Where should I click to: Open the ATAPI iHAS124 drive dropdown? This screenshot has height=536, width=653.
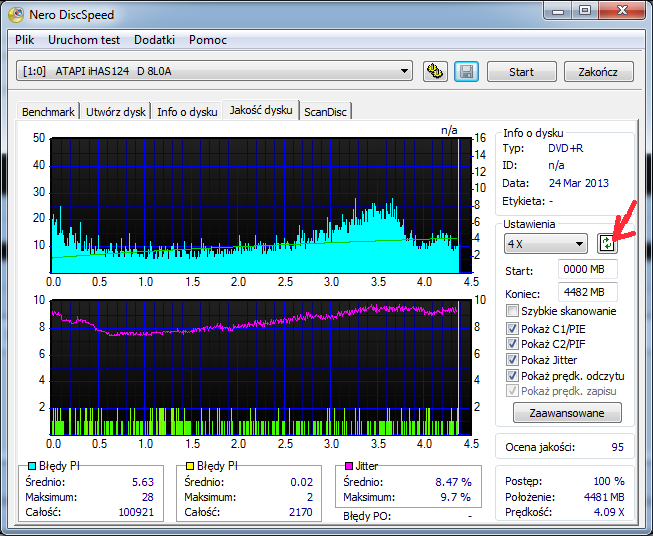click(214, 71)
